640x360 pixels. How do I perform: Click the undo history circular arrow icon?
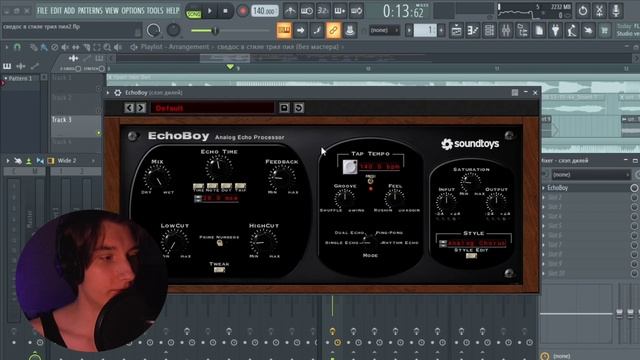click(582, 11)
